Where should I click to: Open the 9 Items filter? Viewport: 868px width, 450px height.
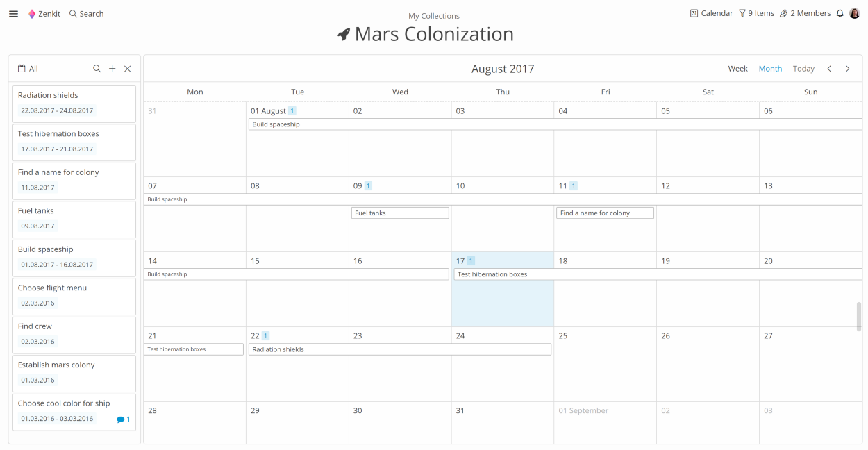click(x=756, y=13)
